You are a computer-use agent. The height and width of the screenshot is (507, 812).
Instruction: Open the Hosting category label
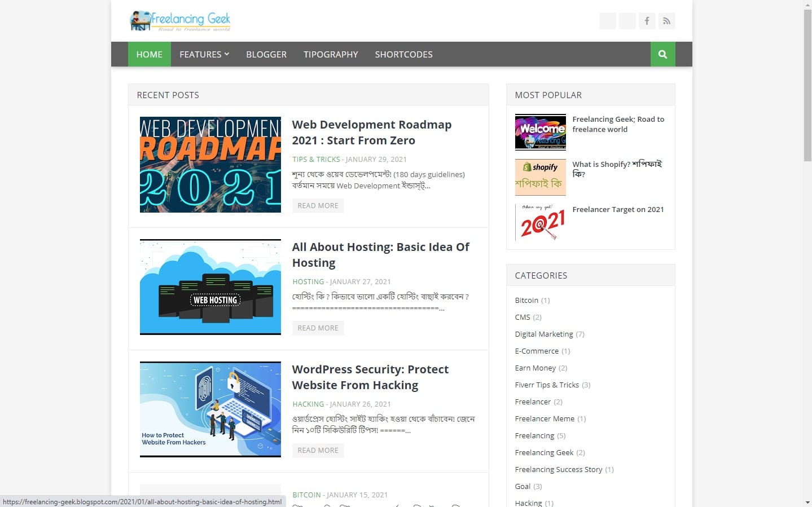pyautogui.click(x=308, y=282)
